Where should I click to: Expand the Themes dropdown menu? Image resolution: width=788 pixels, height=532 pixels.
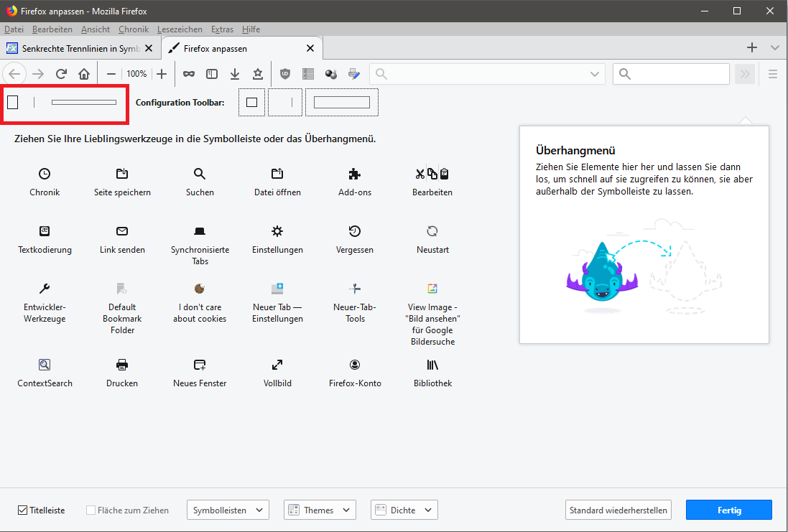[x=320, y=510]
